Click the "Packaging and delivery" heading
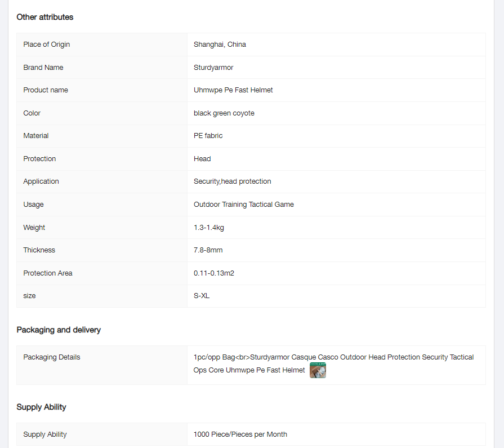Viewport: 504px width, 448px height. 59,330
